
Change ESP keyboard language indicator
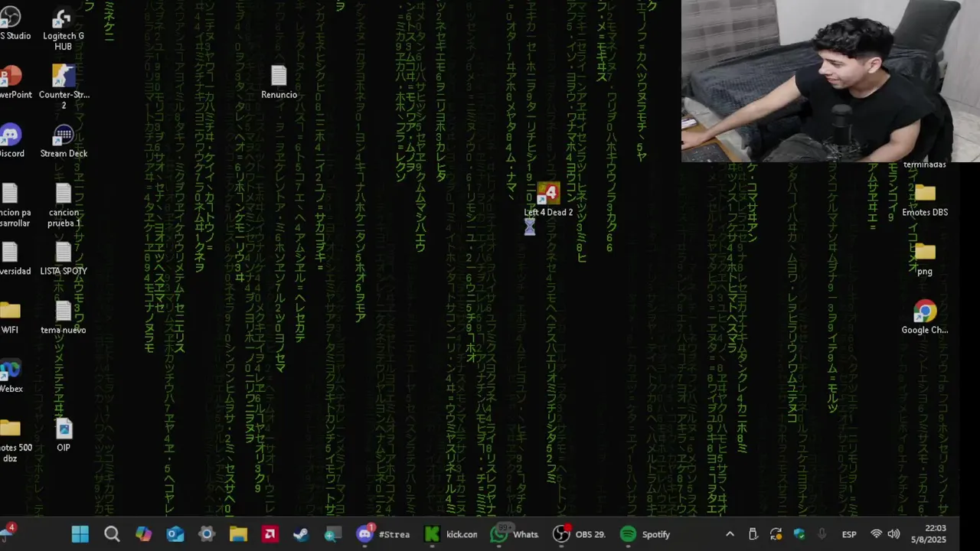849,534
